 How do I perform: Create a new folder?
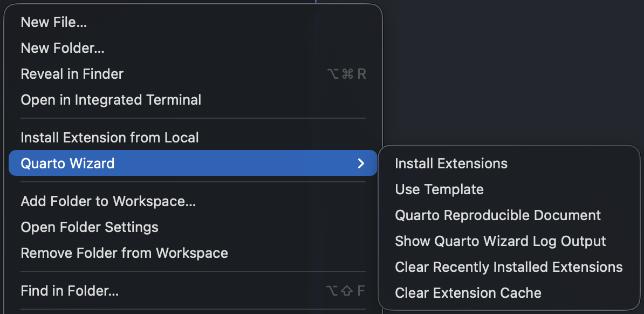click(62, 47)
